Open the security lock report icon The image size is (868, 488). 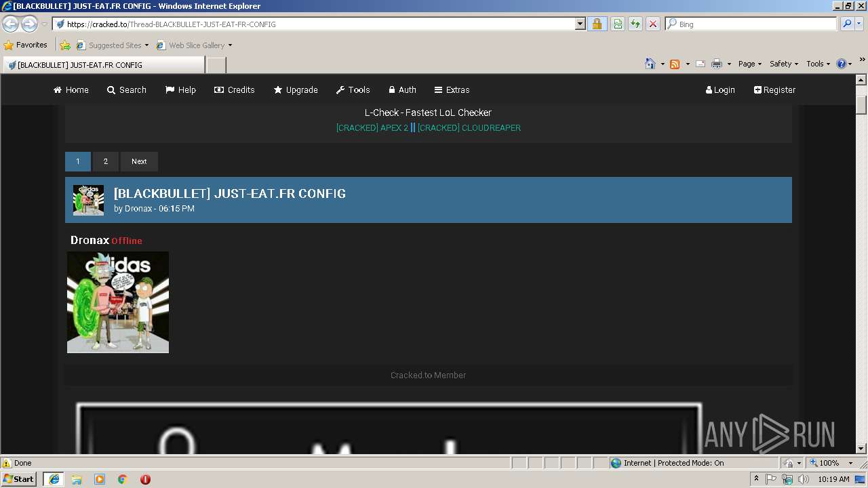(597, 24)
